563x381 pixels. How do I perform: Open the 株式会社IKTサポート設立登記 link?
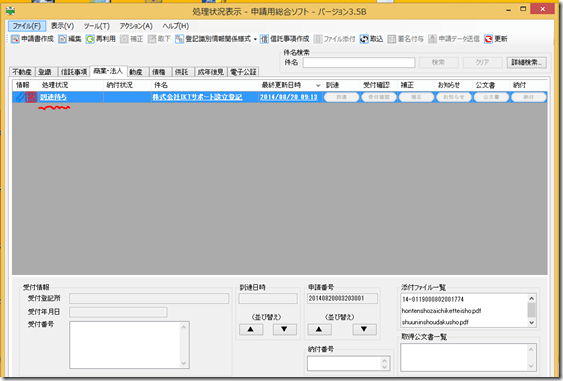[197, 97]
